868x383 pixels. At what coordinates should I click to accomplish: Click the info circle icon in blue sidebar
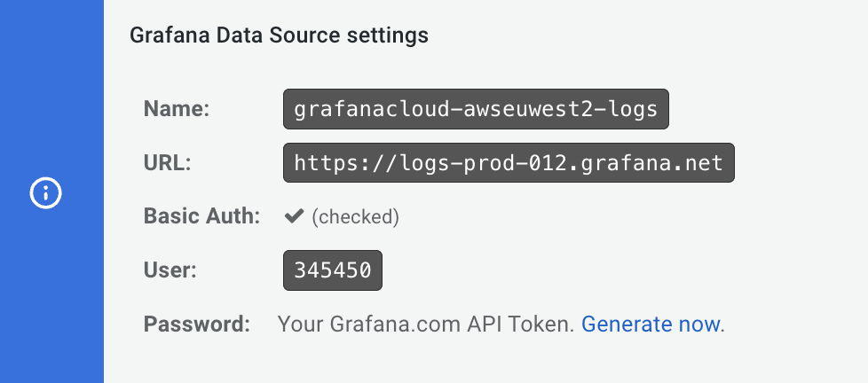coord(45,192)
